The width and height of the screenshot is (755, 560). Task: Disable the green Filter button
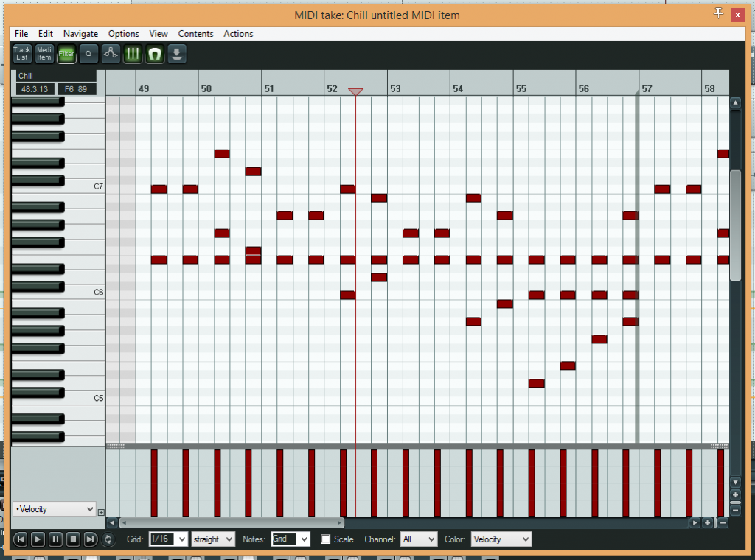tap(66, 54)
